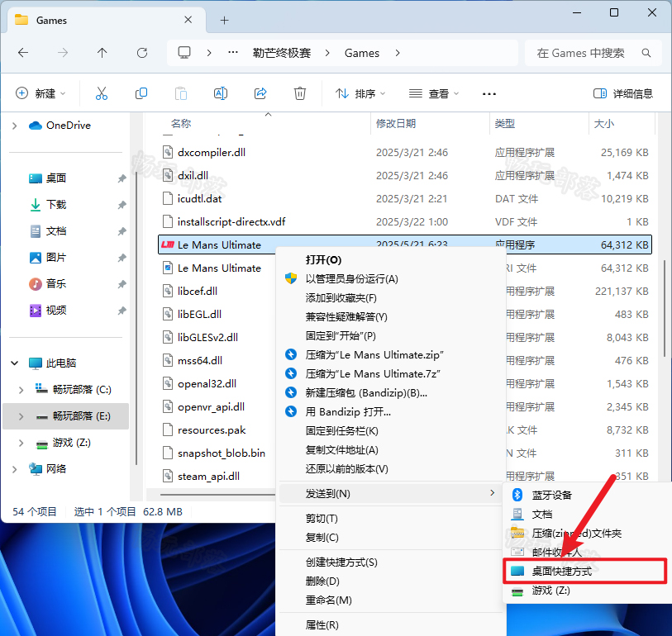Click the Copy icon in toolbar
672x636 pixels.
(141, 93)
